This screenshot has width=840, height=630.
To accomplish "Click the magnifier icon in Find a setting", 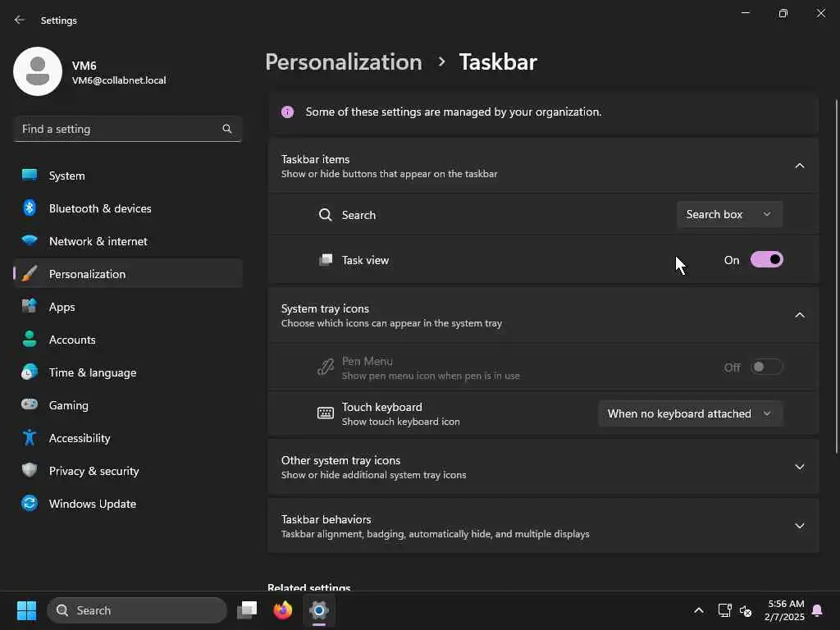I will click(x=227, y=129).
